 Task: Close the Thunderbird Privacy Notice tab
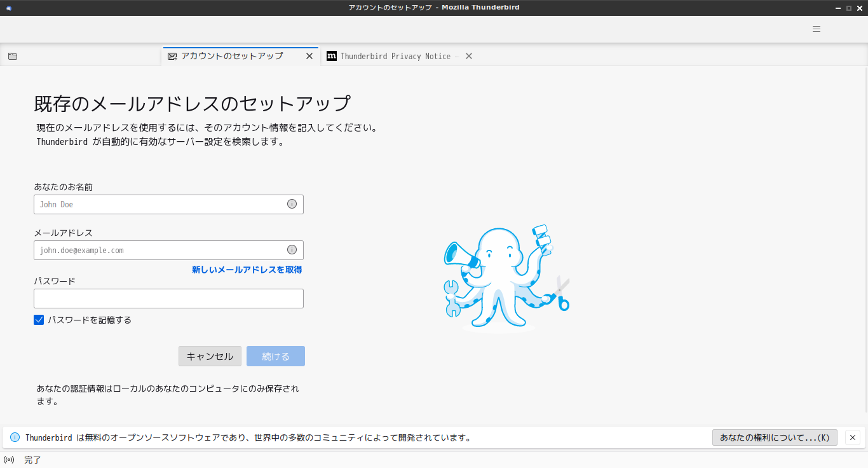coord(469,56)
